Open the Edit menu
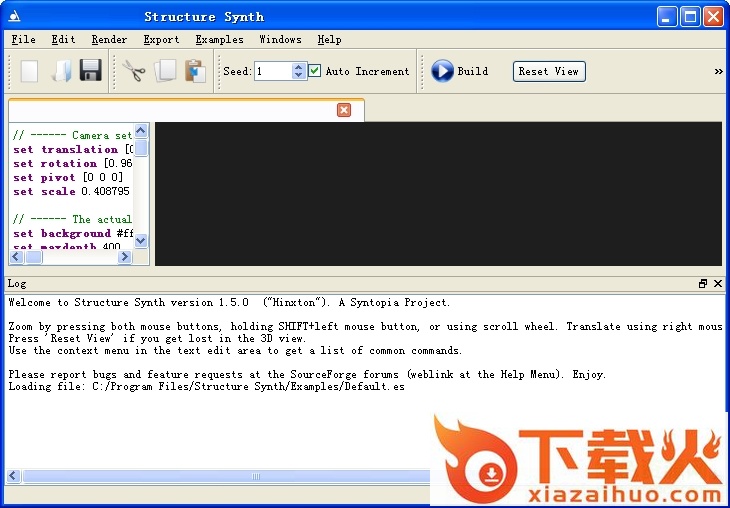730x508 pixels. click(63, 40)
